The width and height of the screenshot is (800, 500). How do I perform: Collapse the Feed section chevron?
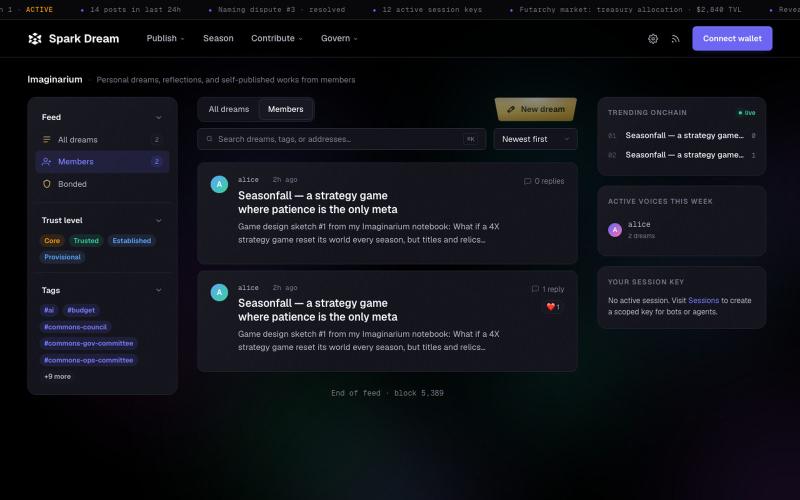coord(159,117)
